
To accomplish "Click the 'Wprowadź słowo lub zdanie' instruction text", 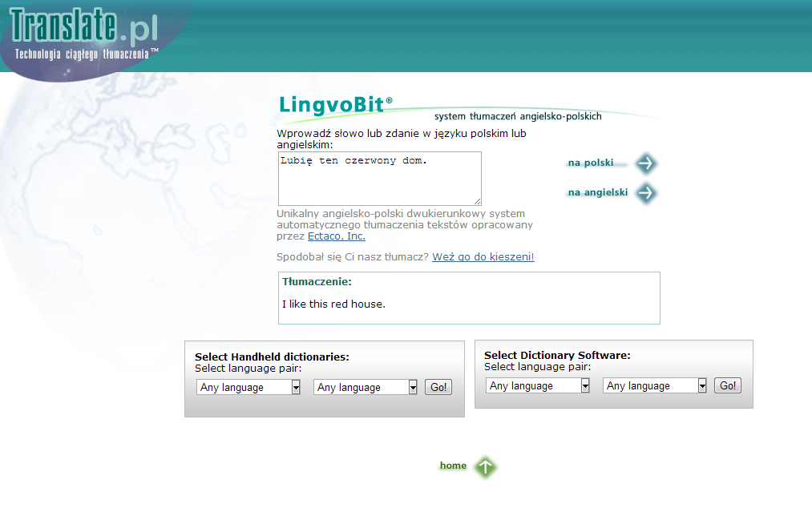I will pyautogui.click(x=402, y=139).
